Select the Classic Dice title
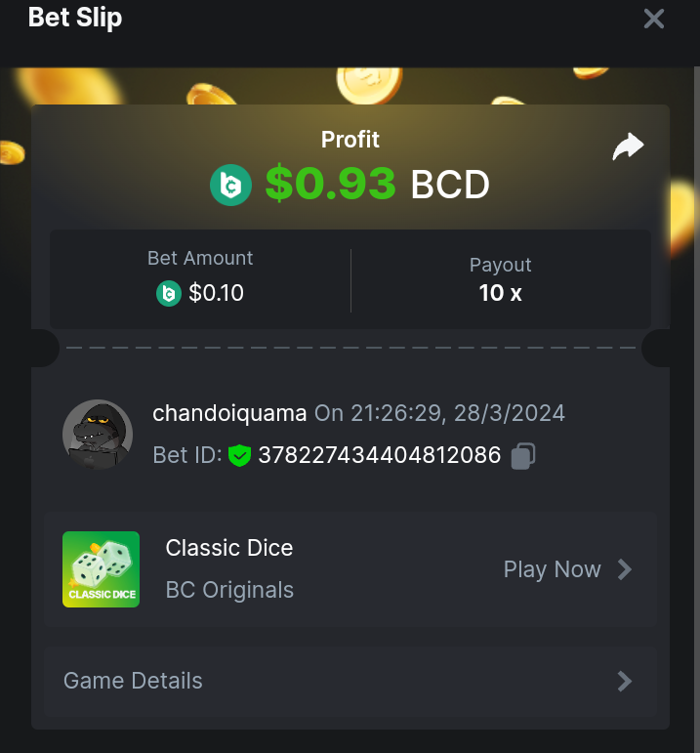The width and height of the screenshot is (700, 753). (x=229, y=548)
